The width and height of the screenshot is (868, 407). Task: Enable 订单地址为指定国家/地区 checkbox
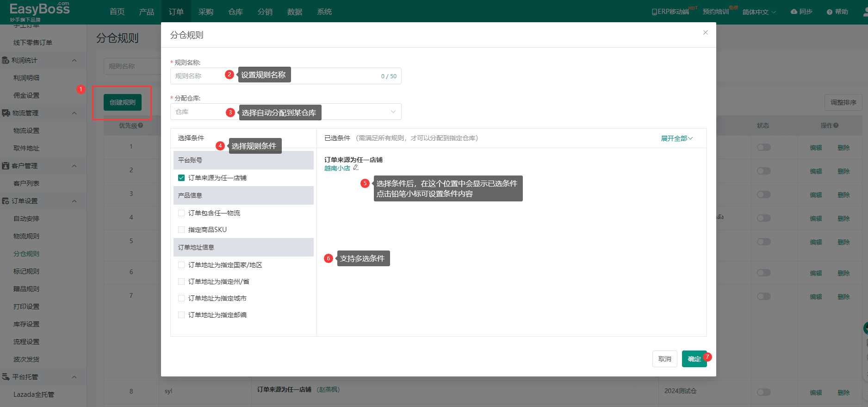pos(181,265)
